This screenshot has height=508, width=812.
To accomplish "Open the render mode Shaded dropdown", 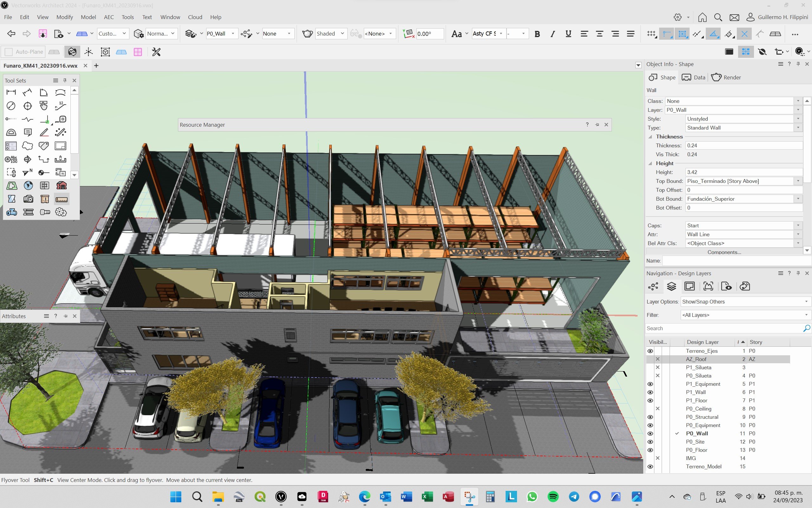I will click(x=331, y=34).
